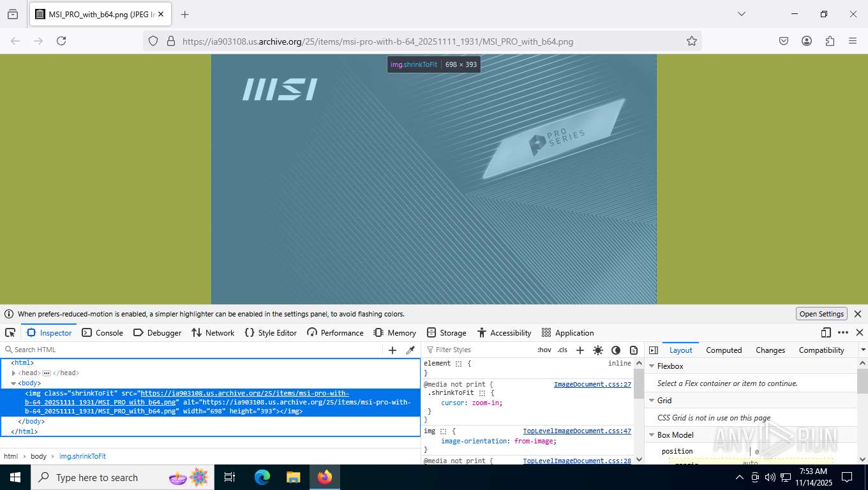This screenshot has height=490, width=868.
Task: Open Firefox application menu
Action: 853,41
